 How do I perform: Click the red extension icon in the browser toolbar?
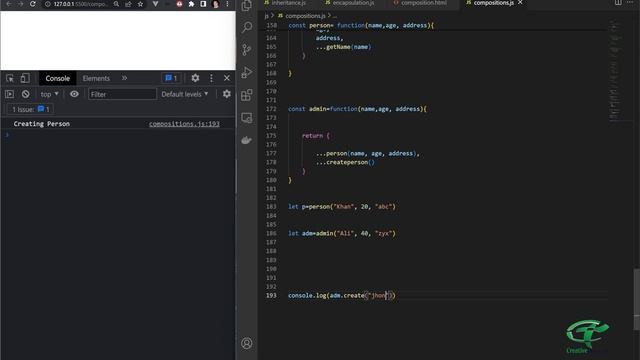point(179,4)
